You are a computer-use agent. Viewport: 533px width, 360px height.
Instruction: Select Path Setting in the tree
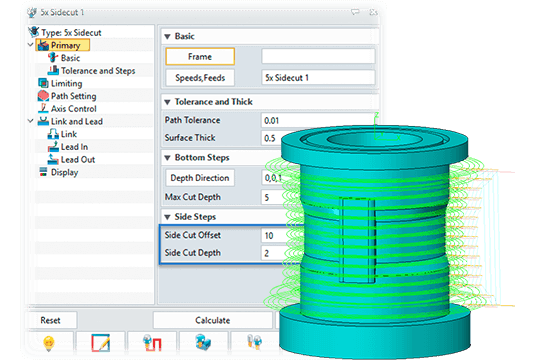pos(73,96)
